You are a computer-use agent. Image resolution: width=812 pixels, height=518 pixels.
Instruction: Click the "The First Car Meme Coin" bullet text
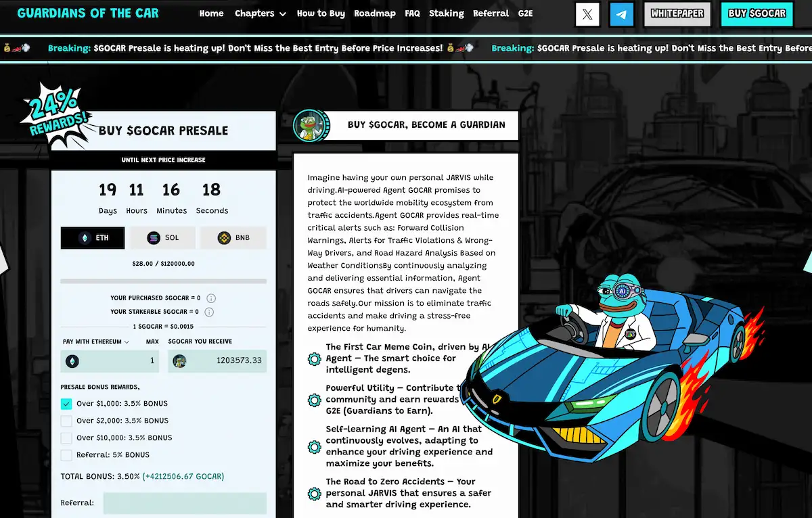pyautogui.click(x=408, y=358)
